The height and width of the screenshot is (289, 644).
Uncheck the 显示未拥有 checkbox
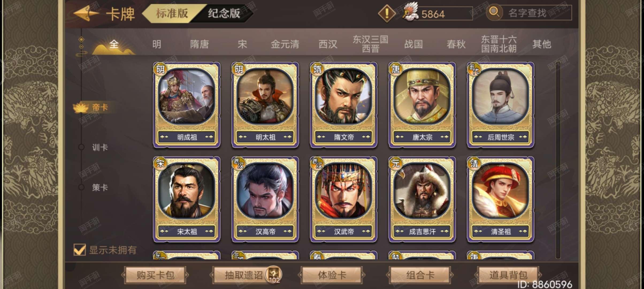pyautogui.click(x=79, y=250)
